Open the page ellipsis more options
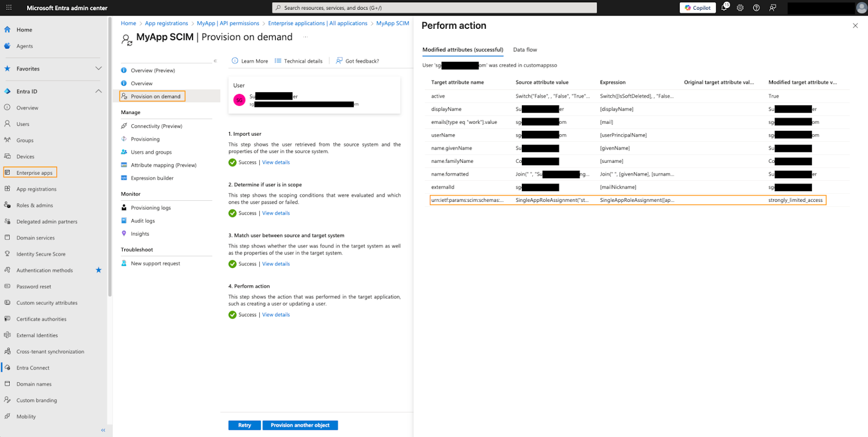This screenshot has width=868, height=437. click(305, 37)
